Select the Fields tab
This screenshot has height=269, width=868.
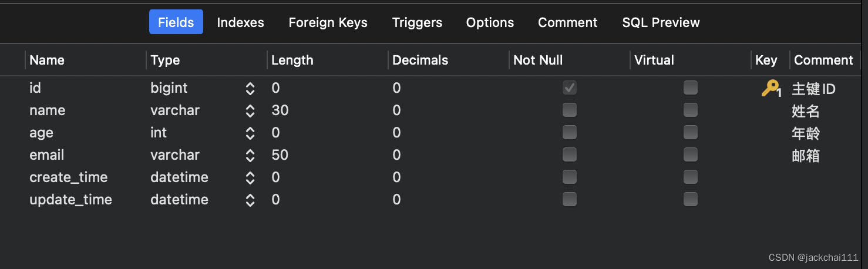tap(176, 22)
